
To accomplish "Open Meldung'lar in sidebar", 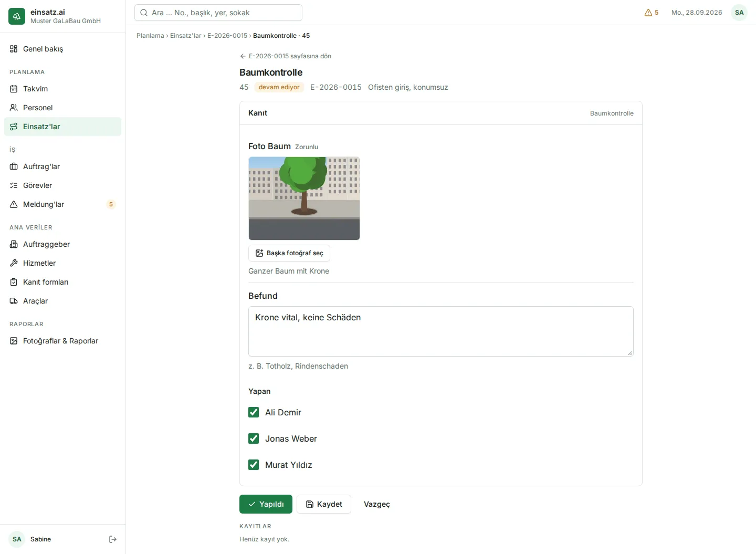I will [62, 204].
